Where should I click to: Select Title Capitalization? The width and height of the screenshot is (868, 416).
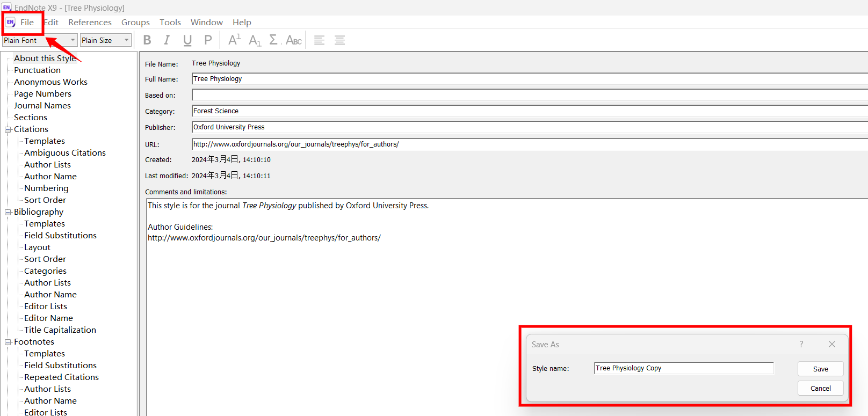click(x=60, y=330)
